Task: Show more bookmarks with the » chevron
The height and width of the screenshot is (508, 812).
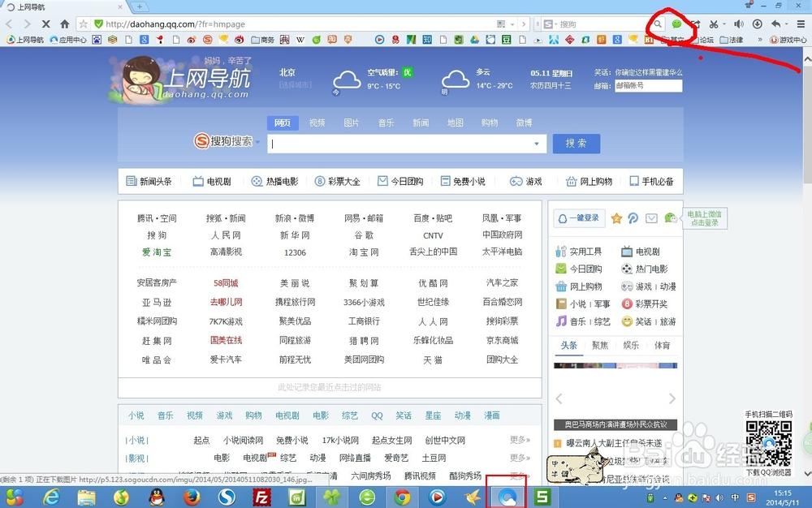Action: [760, 39]
